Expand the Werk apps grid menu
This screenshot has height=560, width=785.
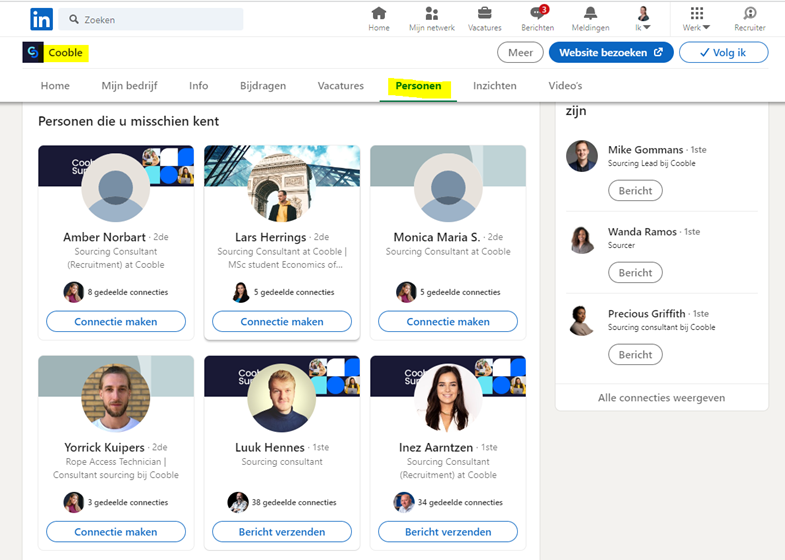pos(696,19)
